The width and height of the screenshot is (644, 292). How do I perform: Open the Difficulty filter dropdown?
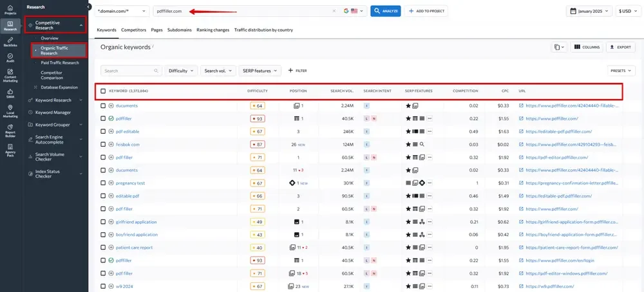click(181, 71)
